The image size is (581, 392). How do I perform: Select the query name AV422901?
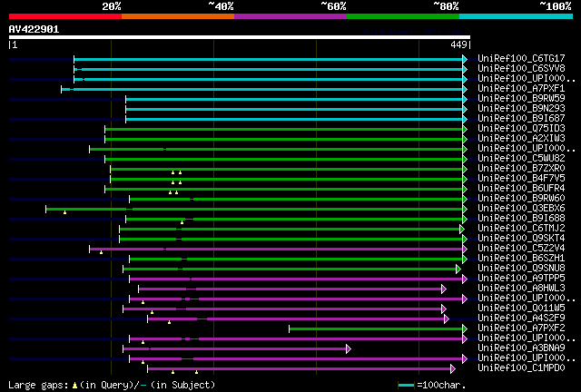(x=34, y=29)
